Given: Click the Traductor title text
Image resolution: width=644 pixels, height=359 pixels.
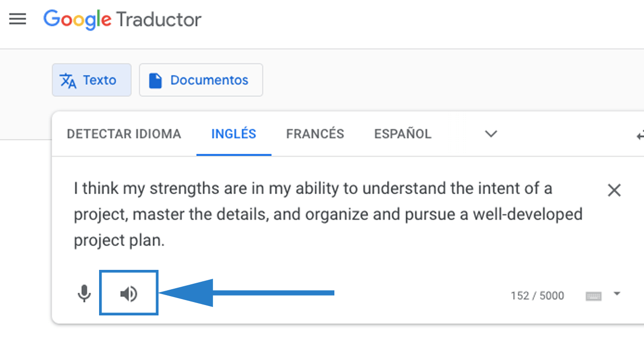Looking at the screenshot, I should click(x=159, y=20).
